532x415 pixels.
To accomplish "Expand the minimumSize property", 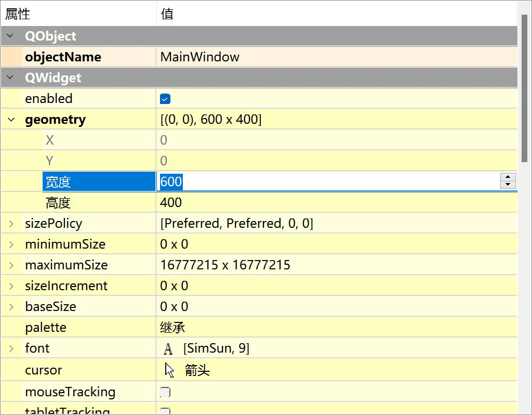I will click(11, 244).
